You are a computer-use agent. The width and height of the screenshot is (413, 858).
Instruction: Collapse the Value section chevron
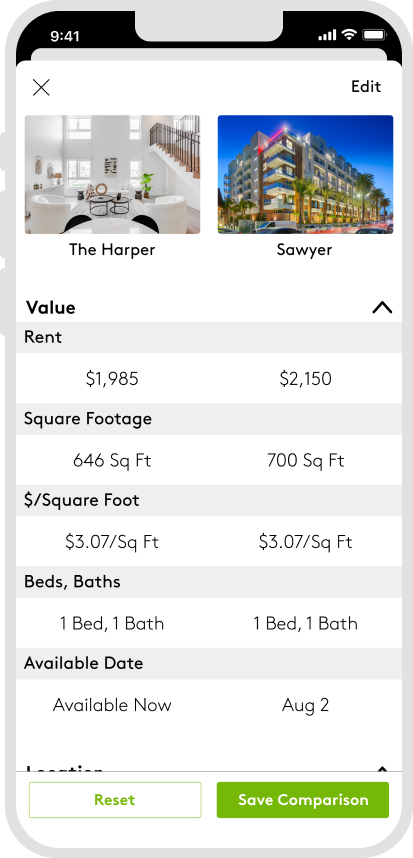(382, 308)
